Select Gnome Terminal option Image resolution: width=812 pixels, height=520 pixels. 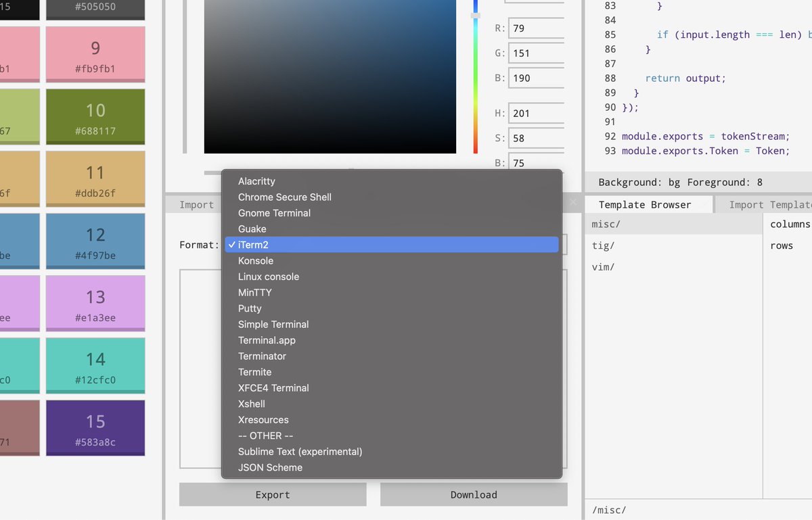392,213
